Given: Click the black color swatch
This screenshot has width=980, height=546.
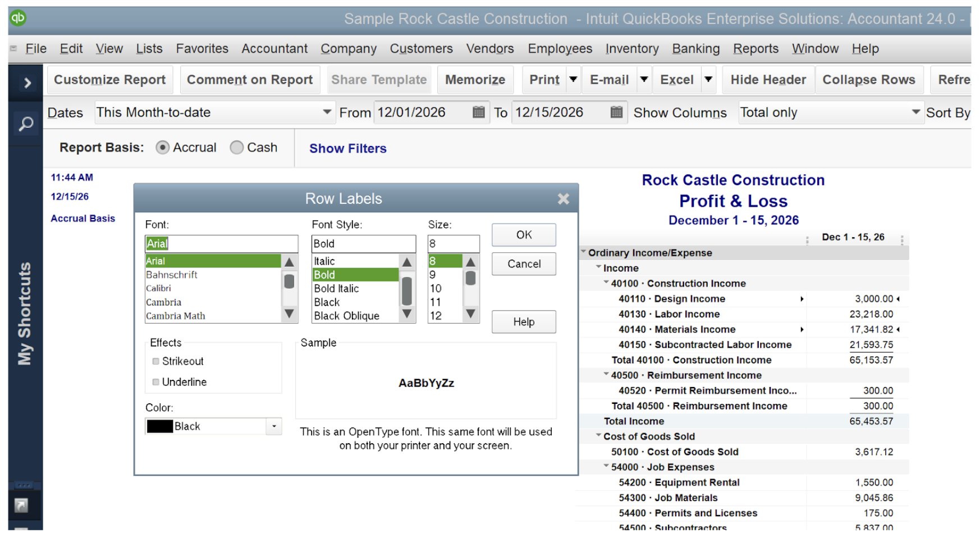Looking at the screenshot, I should point(160,426).
